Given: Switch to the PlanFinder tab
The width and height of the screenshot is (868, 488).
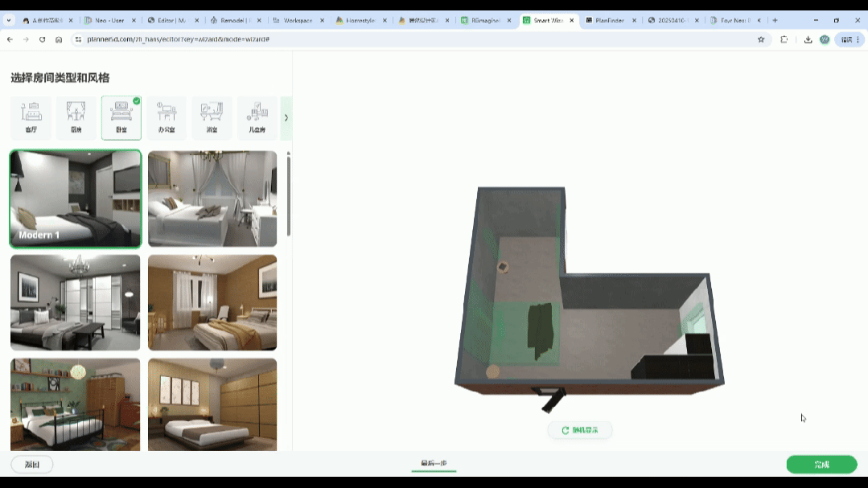Looking at the screenshot, I should tap(610, 20).
